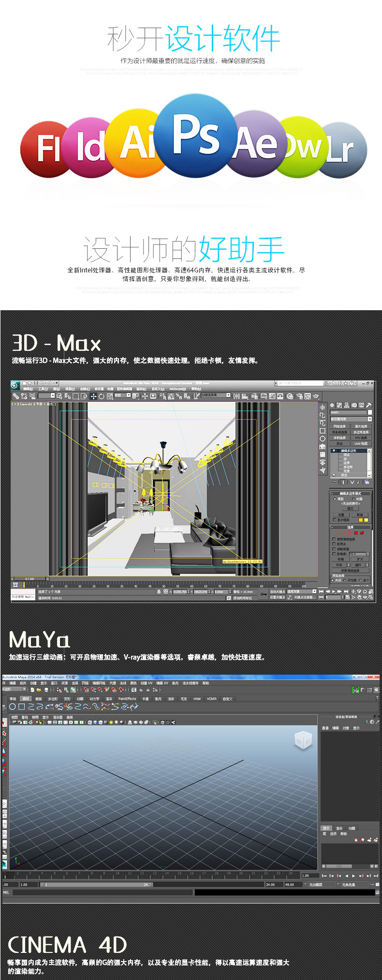
Task: Click play animation button in 3ds Max
Action: [x=334, y=592]
